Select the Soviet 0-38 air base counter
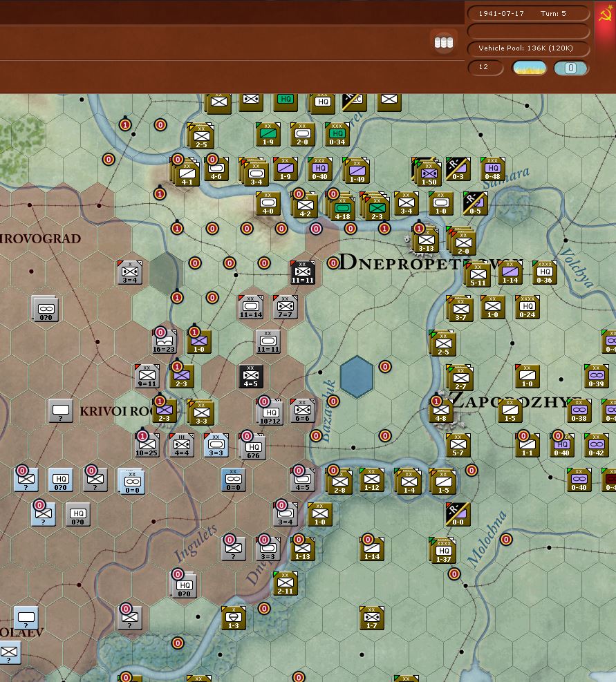Image resolution: width=616 pixels, height=682 pixels. coord(579,410)
